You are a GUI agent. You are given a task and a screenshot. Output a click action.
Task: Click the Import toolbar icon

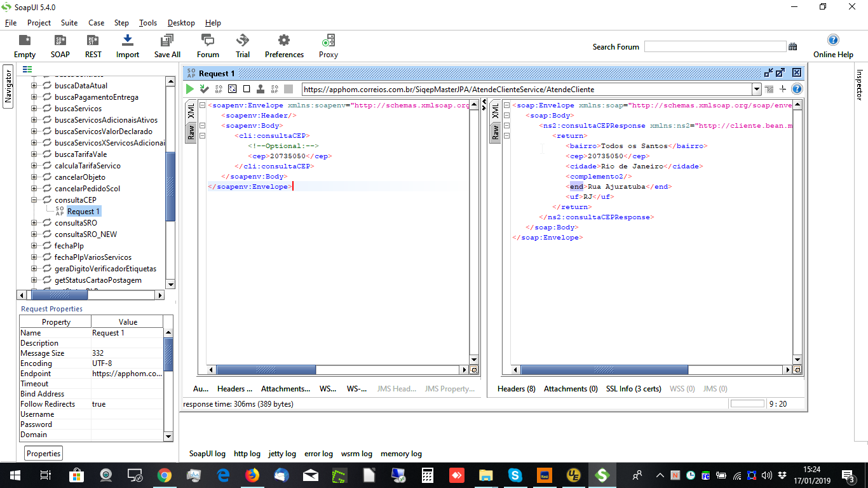click(x=127, y=46)
